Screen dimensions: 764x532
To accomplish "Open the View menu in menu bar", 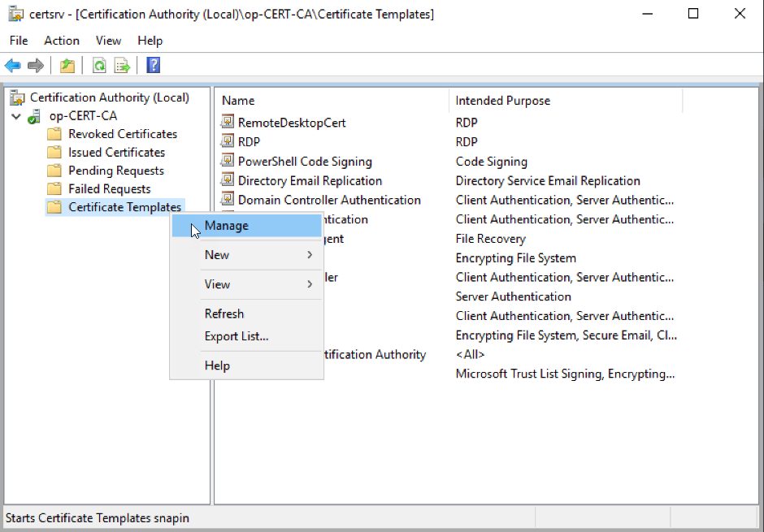I will (x=108, y=41).
